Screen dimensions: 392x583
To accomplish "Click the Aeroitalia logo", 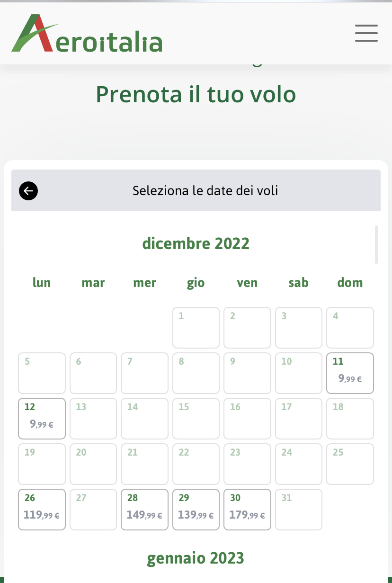I will click(x=87, y=34).
